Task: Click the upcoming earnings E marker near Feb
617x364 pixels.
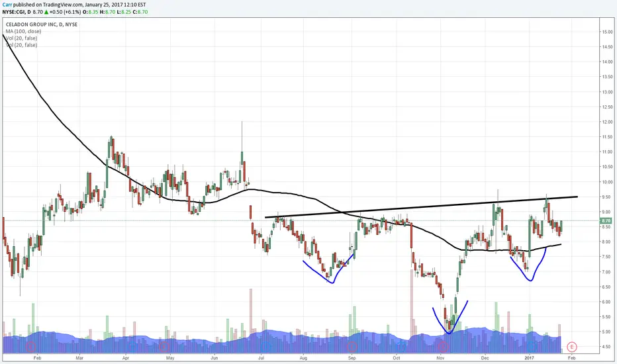Action: 572,347
